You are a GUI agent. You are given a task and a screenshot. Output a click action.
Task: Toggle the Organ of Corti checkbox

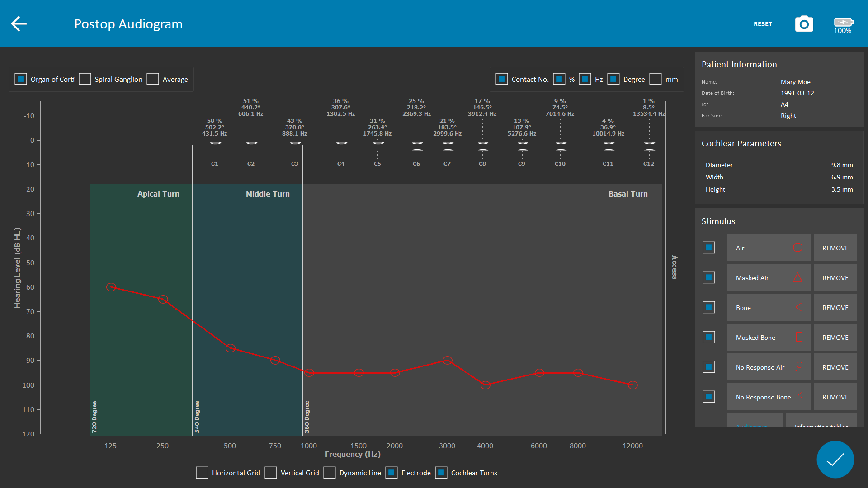pos(21,79)
